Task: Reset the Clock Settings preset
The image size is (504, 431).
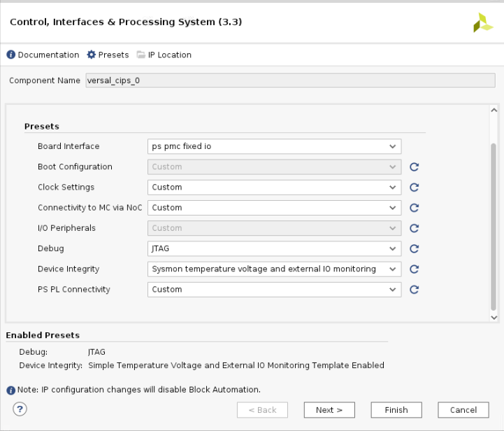Action: [414, 188]
